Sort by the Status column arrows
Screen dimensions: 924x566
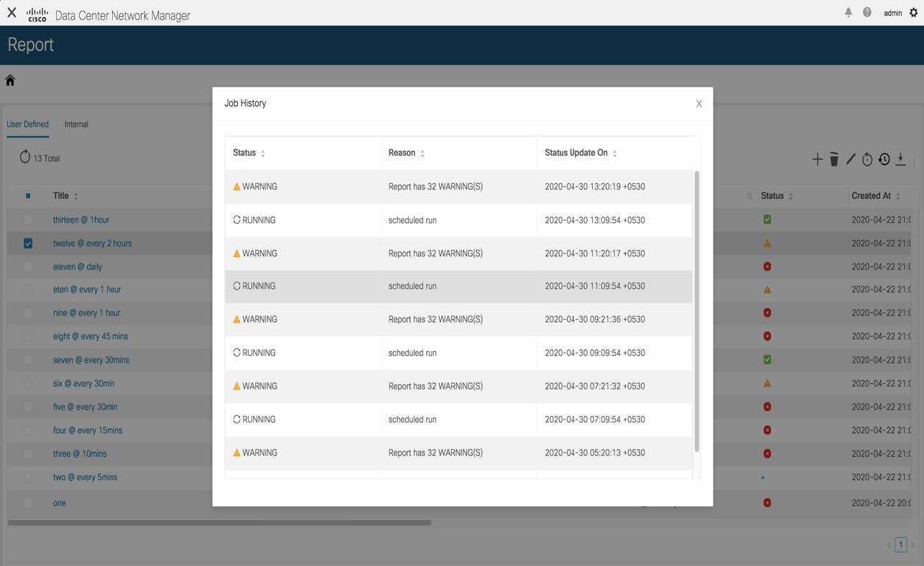pos(263,152)
